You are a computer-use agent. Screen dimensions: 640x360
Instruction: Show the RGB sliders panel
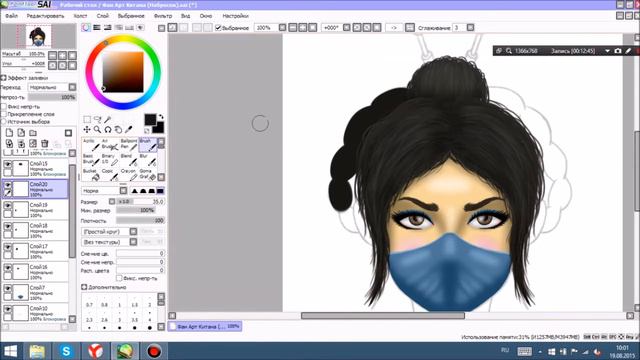coord(97,27)
